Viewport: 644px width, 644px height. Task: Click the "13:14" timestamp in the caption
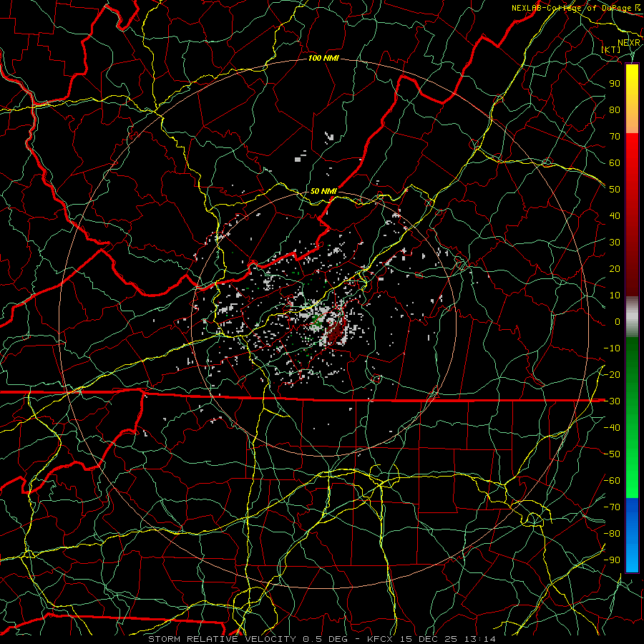(x=479, y=639)
